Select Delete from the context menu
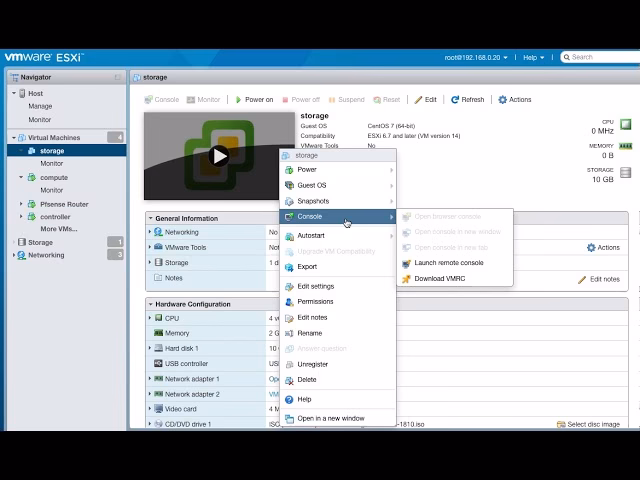640x480 pixels. point(306,380)
